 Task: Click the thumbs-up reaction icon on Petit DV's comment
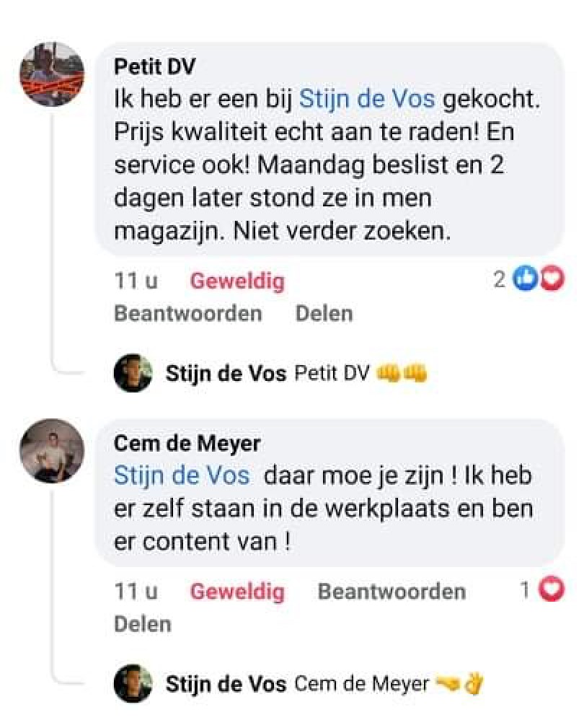524,279
